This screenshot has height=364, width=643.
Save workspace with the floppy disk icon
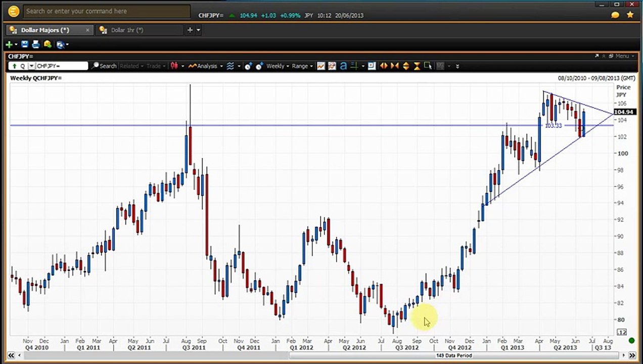click(24, 44)
